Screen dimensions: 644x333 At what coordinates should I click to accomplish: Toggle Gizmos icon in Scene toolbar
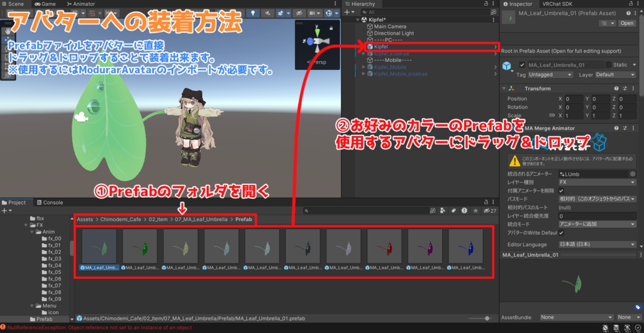tap(328, 13)
